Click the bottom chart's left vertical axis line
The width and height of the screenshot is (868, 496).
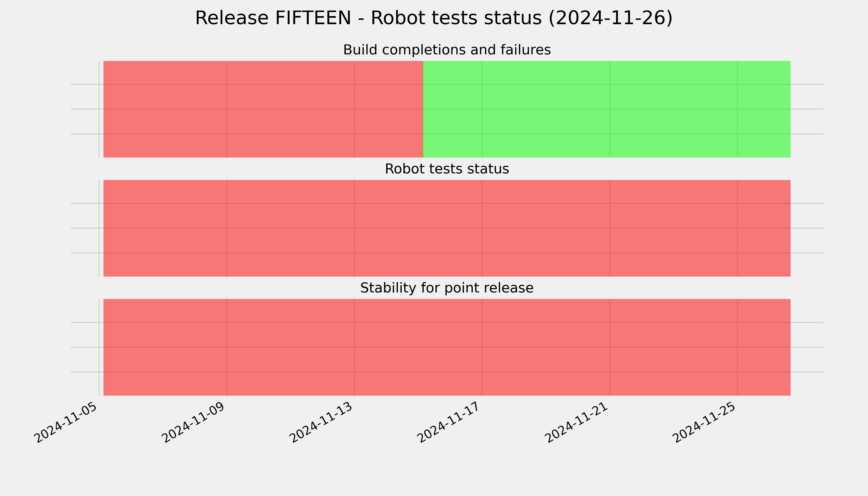[x=99, y=347]
